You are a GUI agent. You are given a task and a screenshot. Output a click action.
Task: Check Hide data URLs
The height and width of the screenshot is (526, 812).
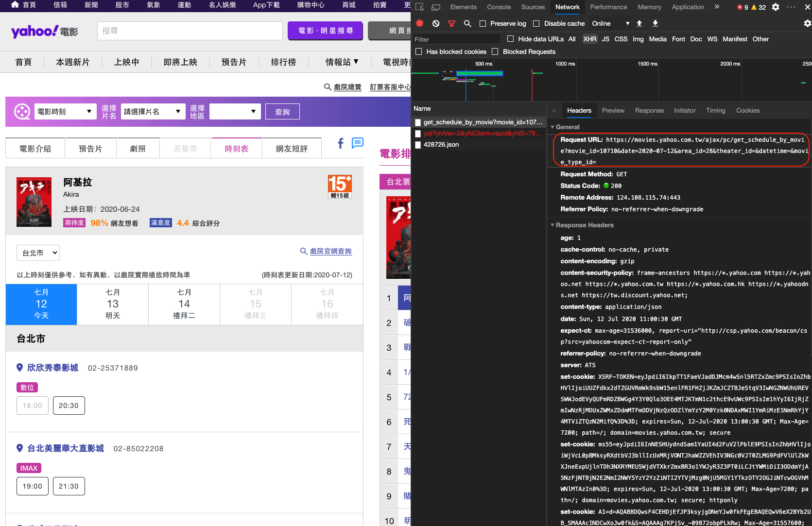click(510, 39)
